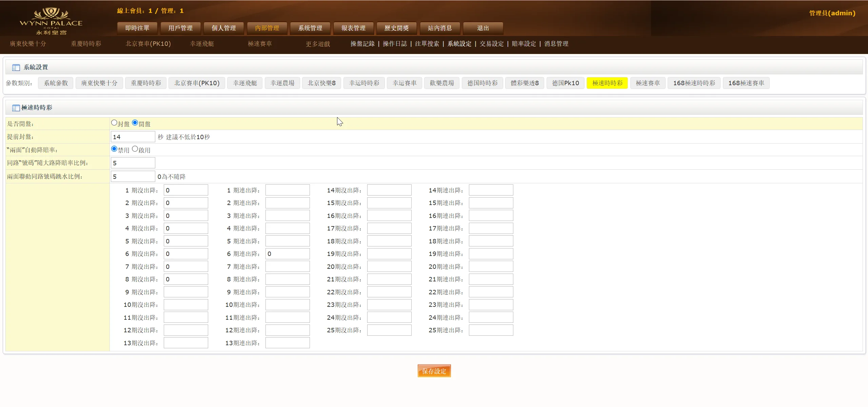Image resolution: width=868 pixels, height=407 pixels.
Task: Open the 注單搜索 search link
Action: tap(427, 44)
